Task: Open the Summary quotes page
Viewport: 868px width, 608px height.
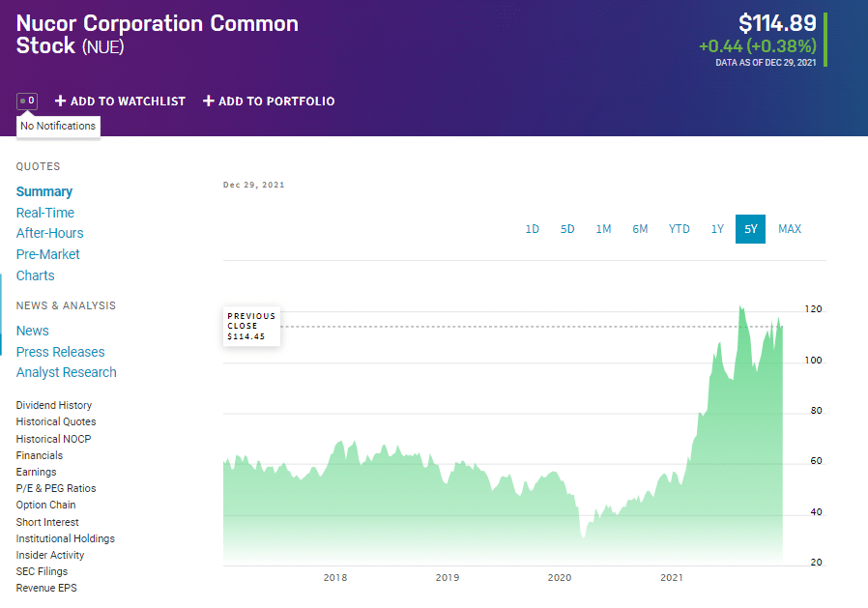Action: click(x=44, y=191)
